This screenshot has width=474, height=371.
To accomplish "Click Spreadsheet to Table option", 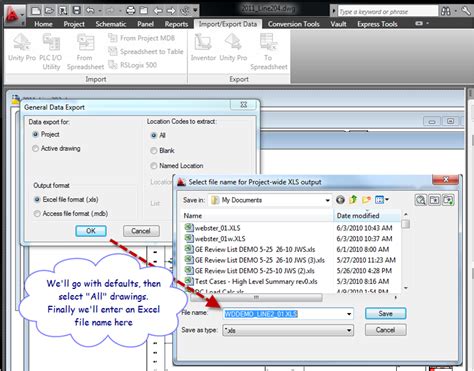I will point(146,51).
